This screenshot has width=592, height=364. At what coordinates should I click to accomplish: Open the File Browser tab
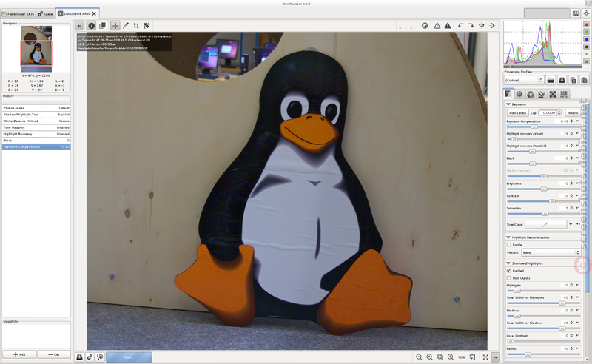(x=18, y=14)
